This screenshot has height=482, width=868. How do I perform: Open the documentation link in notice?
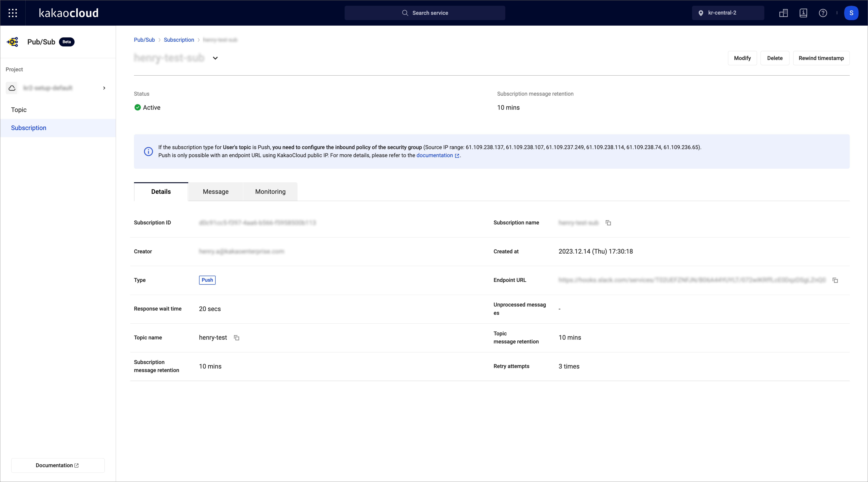point(434,155)
